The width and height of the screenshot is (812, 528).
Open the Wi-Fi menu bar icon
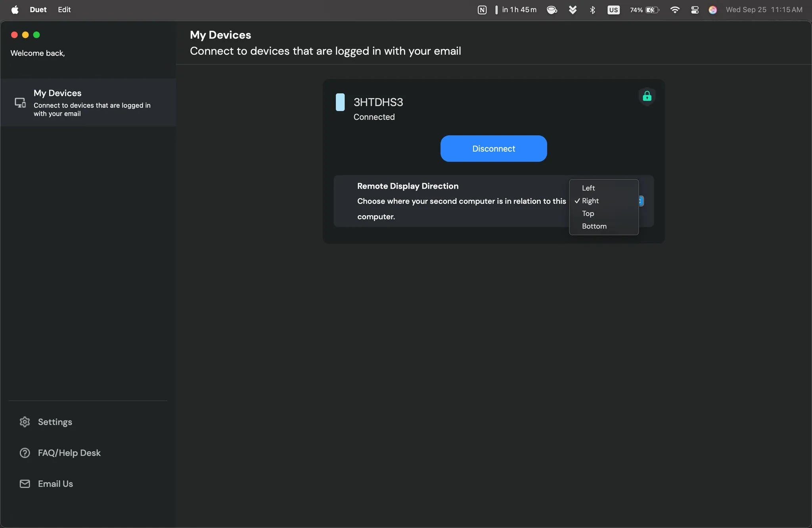click(x=675, y=10)
